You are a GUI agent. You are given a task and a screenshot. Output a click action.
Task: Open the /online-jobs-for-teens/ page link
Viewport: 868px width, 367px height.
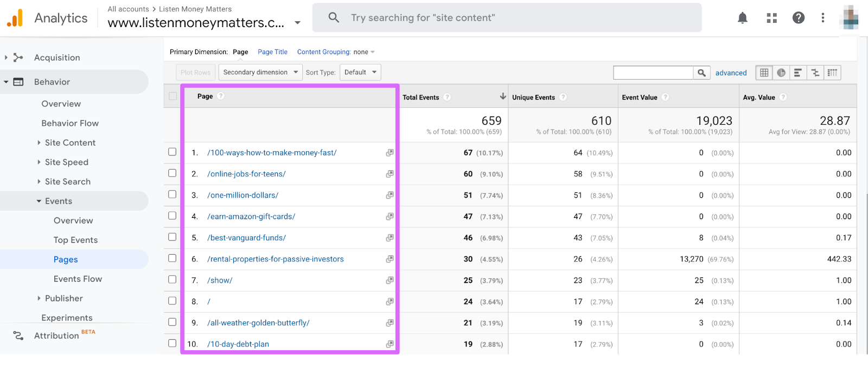coord(246,174)
